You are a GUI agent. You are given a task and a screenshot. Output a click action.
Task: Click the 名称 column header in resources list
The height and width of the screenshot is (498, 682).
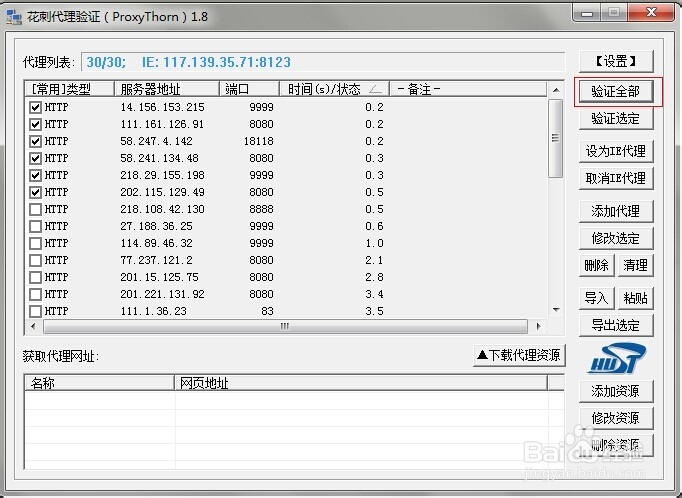click(99, 383)
